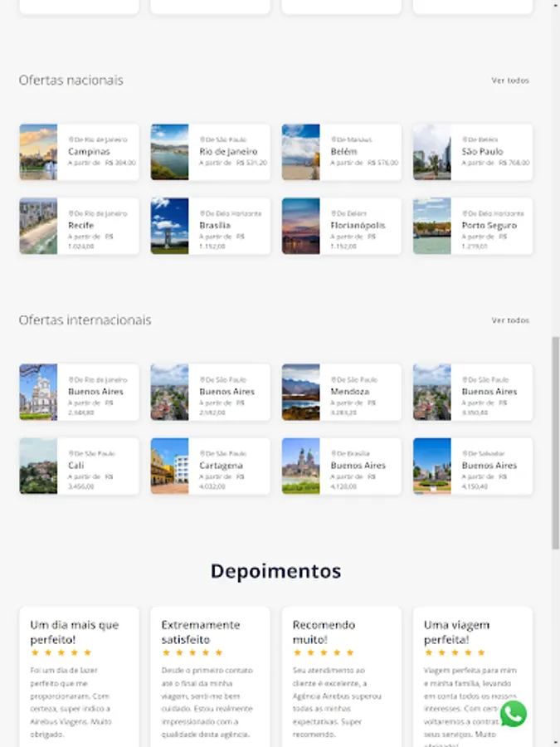Click the 'Depoimentos' heading

pyautogui.click(x=275, y=571)
